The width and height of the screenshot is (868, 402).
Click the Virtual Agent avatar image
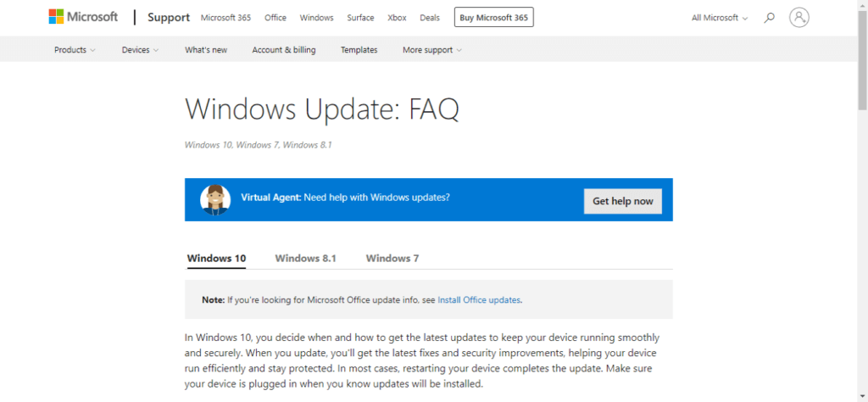[215, 199]
